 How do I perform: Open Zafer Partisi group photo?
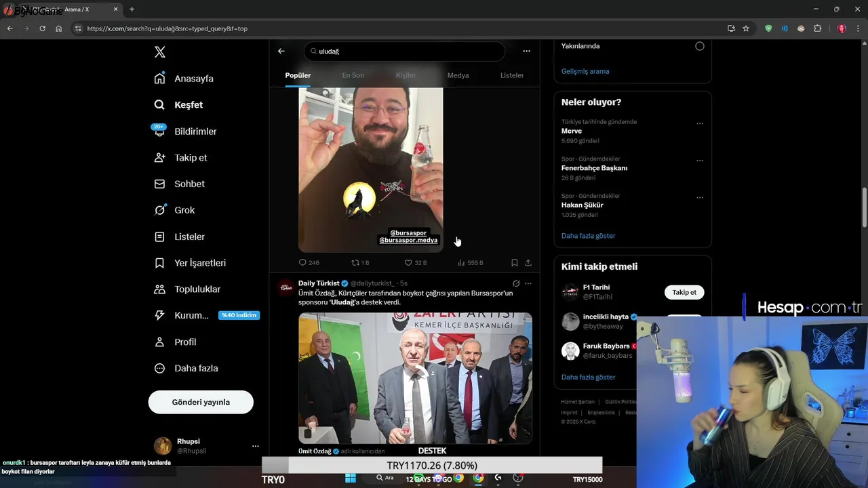click(x=415, y=378)
